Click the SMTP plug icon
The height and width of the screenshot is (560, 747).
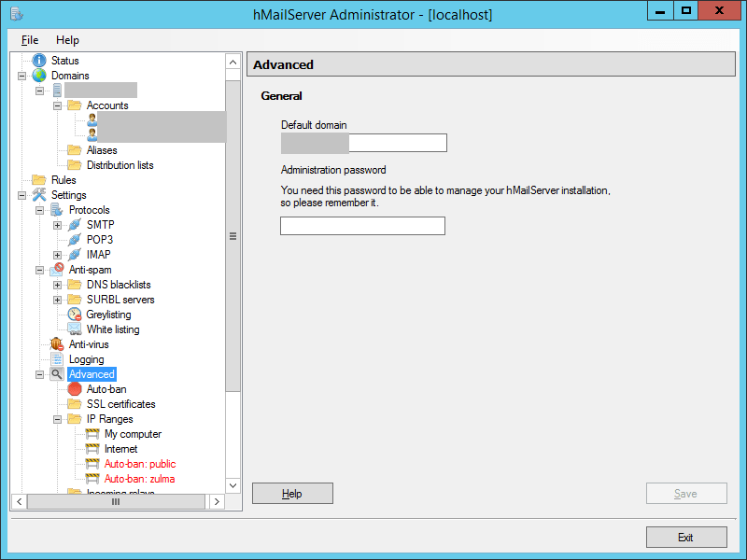point(75,224)
